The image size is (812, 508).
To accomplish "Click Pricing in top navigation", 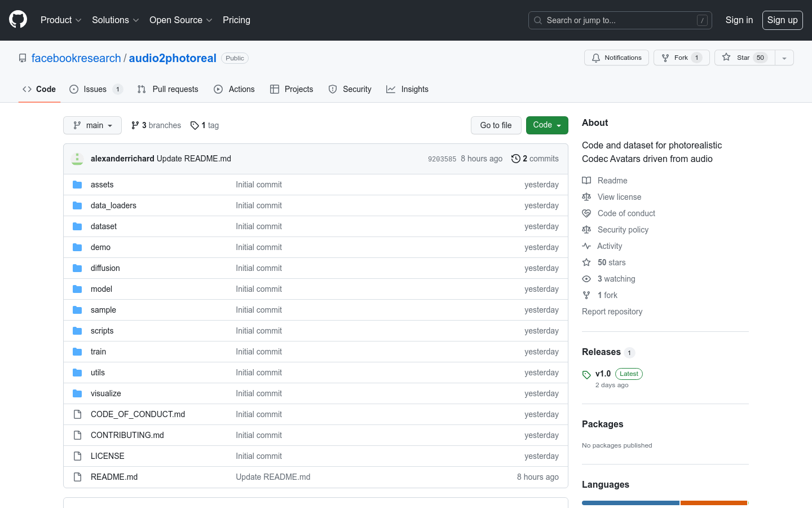I will coord(236,20).
